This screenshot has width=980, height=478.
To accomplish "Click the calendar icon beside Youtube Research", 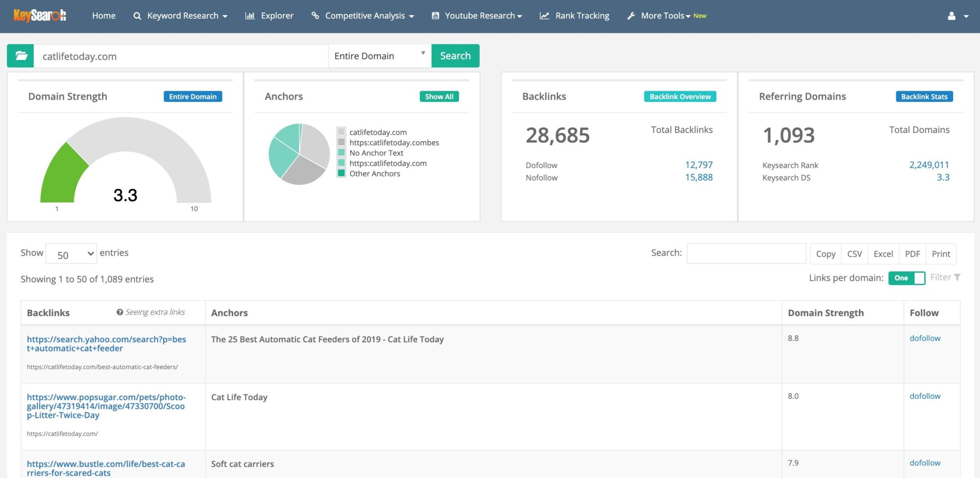I will tap(435, 16).
